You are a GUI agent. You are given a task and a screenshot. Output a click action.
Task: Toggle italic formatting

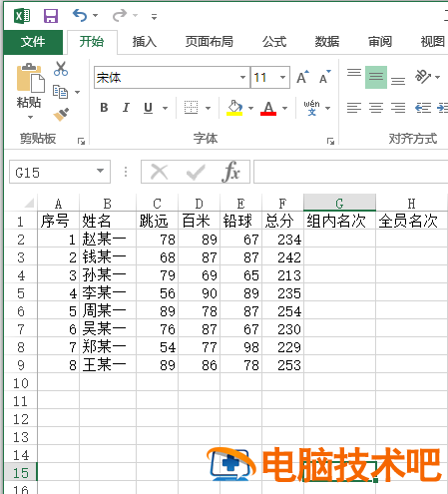[x=126, y=108]
